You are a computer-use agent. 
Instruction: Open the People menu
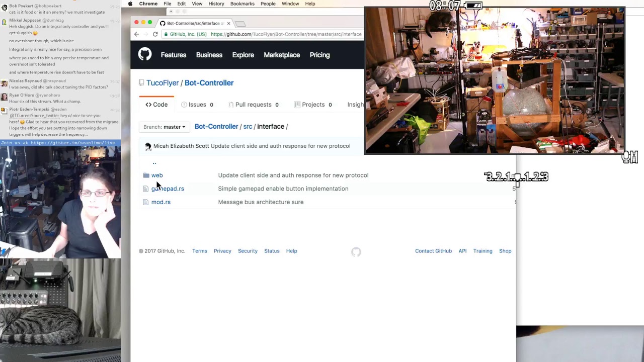point(268,4)
